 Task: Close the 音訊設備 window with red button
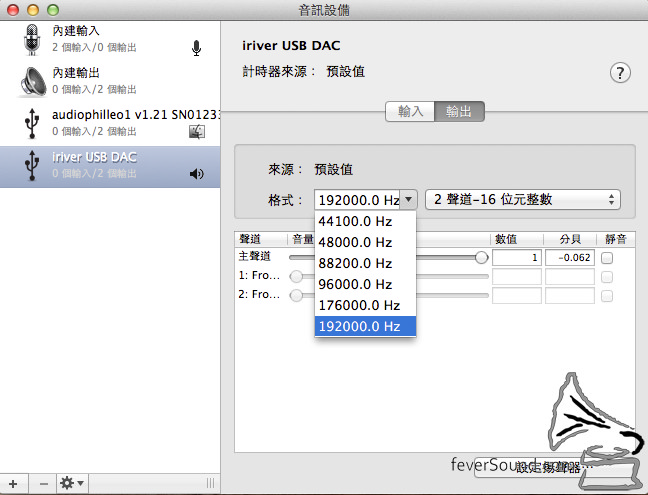coord(13,10)
